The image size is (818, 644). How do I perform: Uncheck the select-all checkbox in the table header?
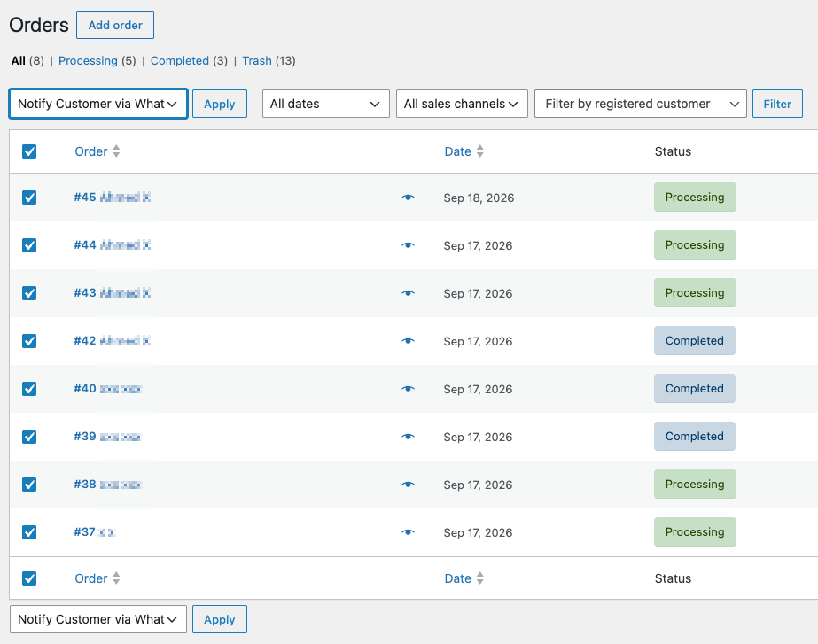coord(29,151)
